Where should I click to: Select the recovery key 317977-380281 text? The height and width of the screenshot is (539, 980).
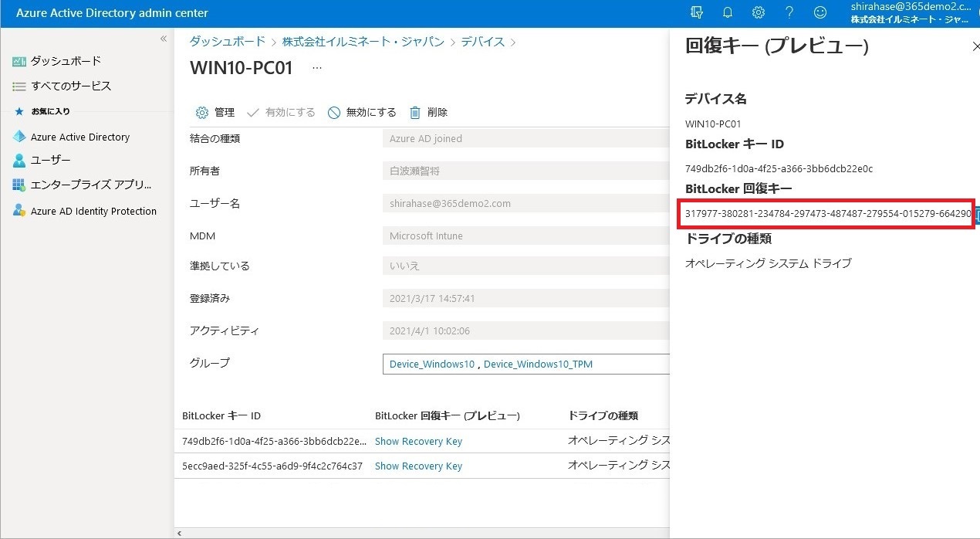(x=828, y=214)
